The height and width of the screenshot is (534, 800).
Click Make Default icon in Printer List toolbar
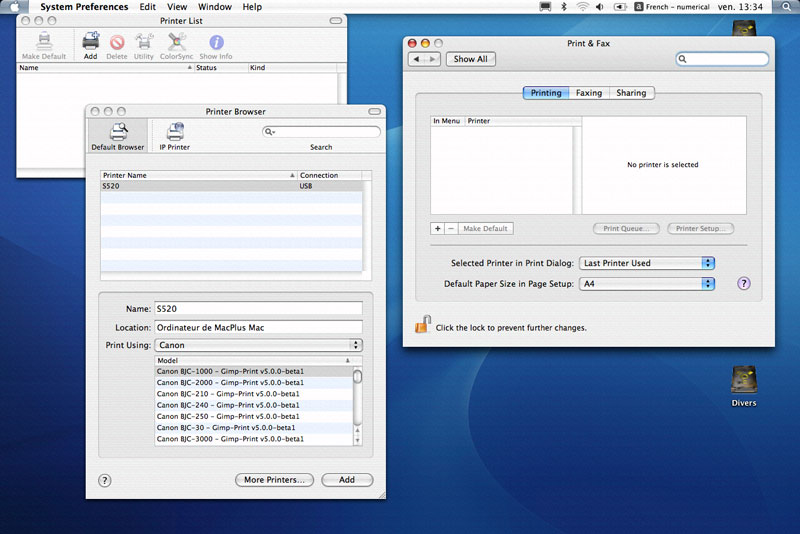(44, 46)
